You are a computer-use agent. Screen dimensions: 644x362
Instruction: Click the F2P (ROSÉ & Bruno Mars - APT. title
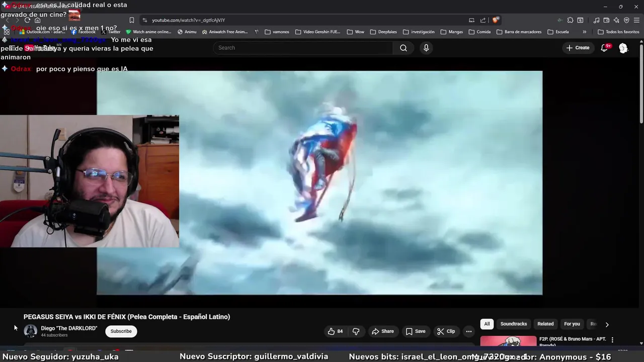573,339
